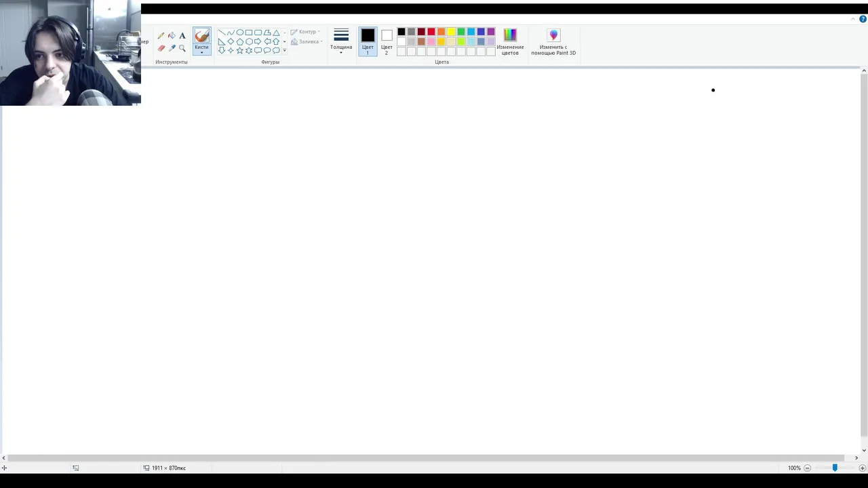Image resolution: width=868 pixels, height=488 pixels.
Task: Choose the Diamond shape
Action: tap(231, 41)
